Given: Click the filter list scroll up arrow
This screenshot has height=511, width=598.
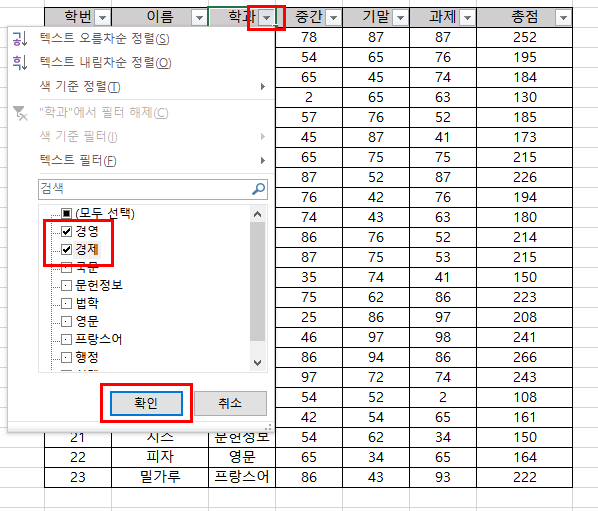Looking at the screenshot, I should tap(257, 214).
